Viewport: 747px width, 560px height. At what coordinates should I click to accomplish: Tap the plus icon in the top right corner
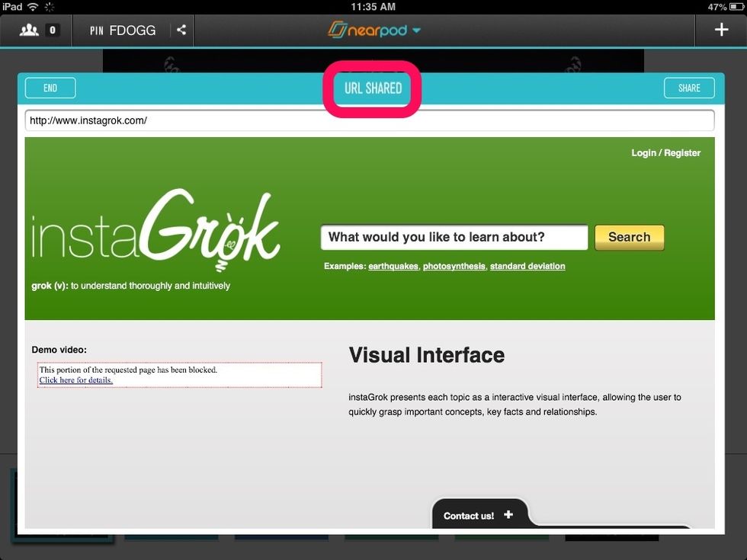click(x=720, y=30)
